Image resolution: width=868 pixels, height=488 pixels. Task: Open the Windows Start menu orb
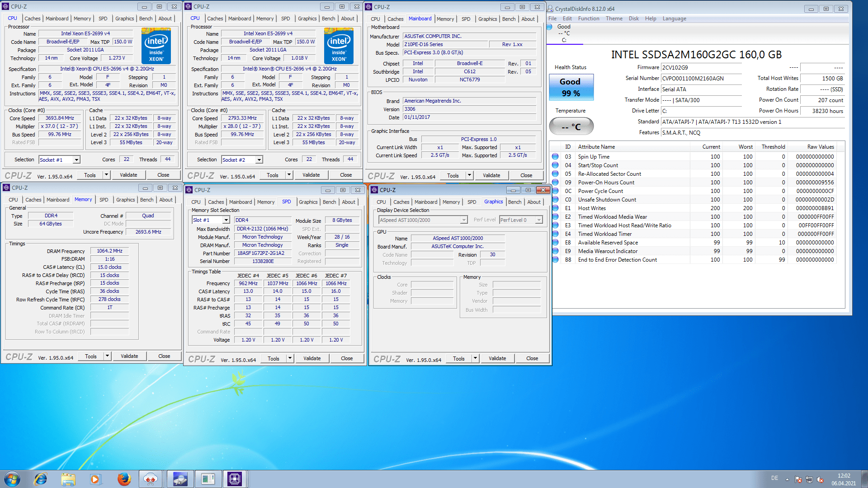pyautogui.click(x=12, y=479)
